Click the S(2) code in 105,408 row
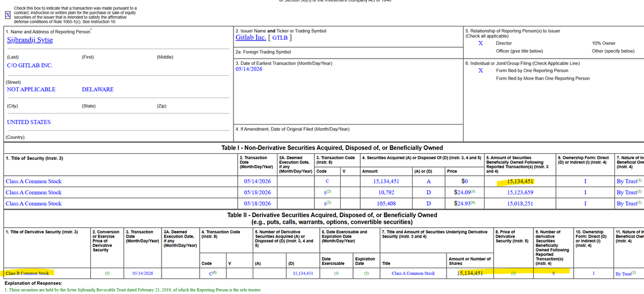The width and height of the screenshot is (644, 294). point(327,203)
